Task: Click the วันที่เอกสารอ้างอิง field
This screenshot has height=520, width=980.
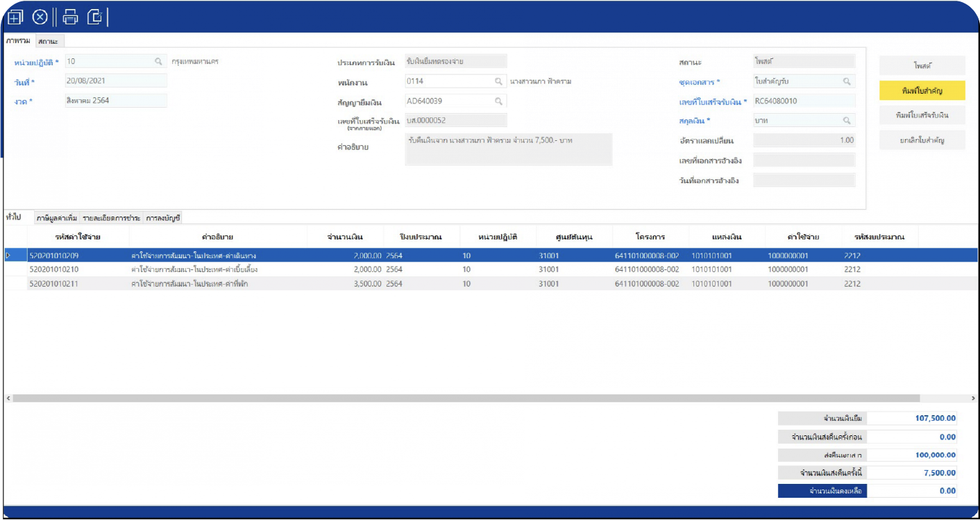Action: pyautogui.click(x=804, y=181)
